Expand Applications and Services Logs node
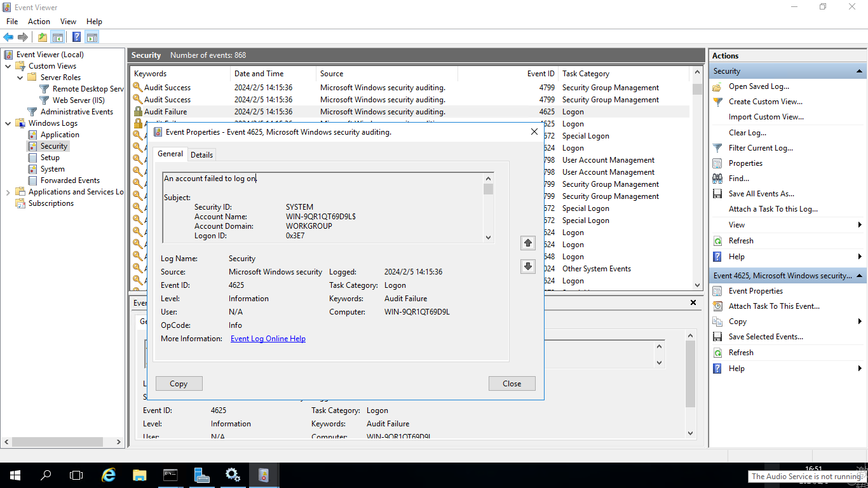868x488 pixels. tap(8, 192)
